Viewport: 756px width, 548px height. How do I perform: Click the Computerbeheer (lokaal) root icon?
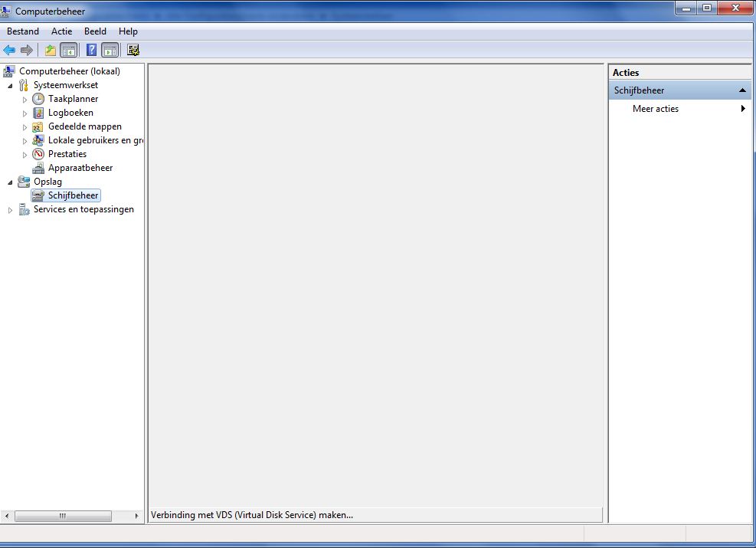(x=9, y=71)
